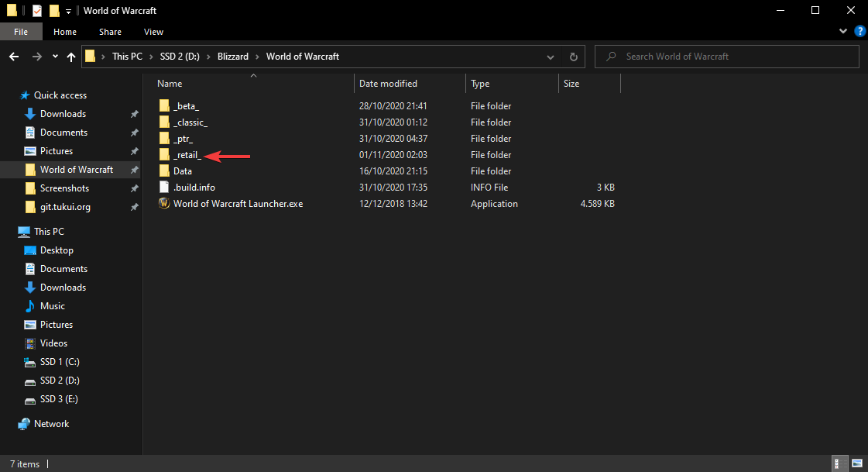Click the 4.589 KB size value
The width and height of the screenshot is (868, 472).
(x=597, y=203)
